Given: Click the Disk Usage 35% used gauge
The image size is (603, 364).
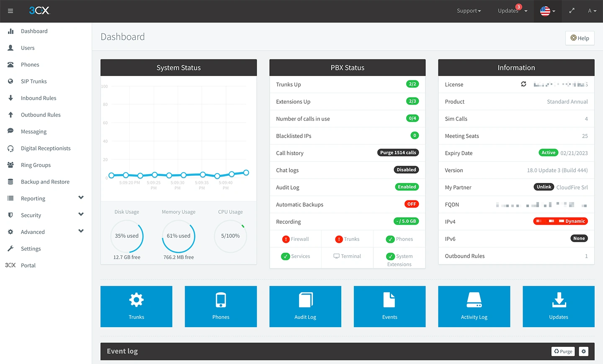Looking at the screenshot, I should coord(127,236).
